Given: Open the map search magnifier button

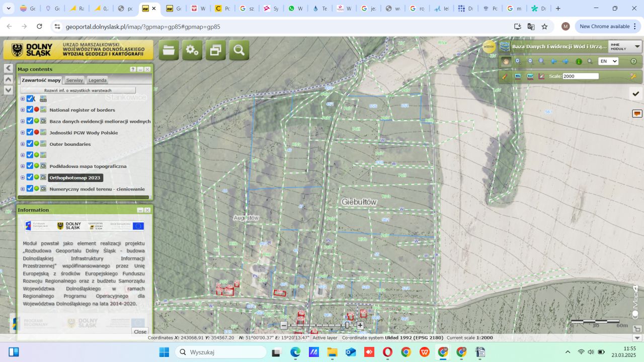Looking at the screenshot, I should 239,50.
